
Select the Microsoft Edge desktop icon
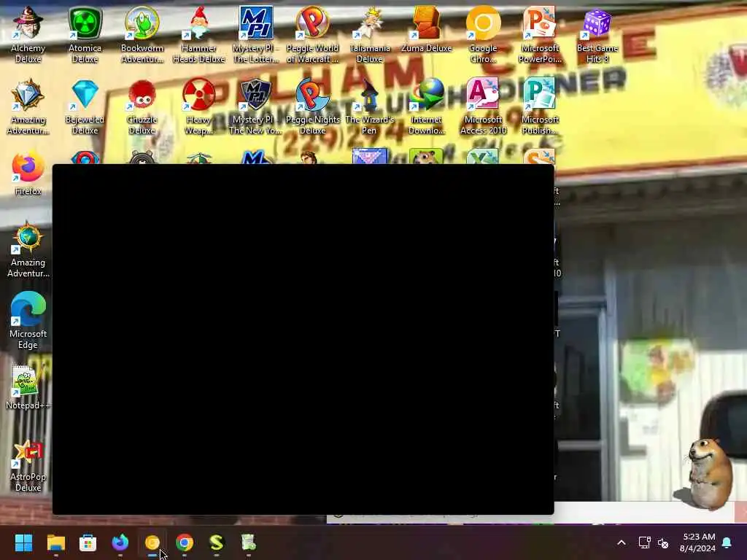(28, 320)
